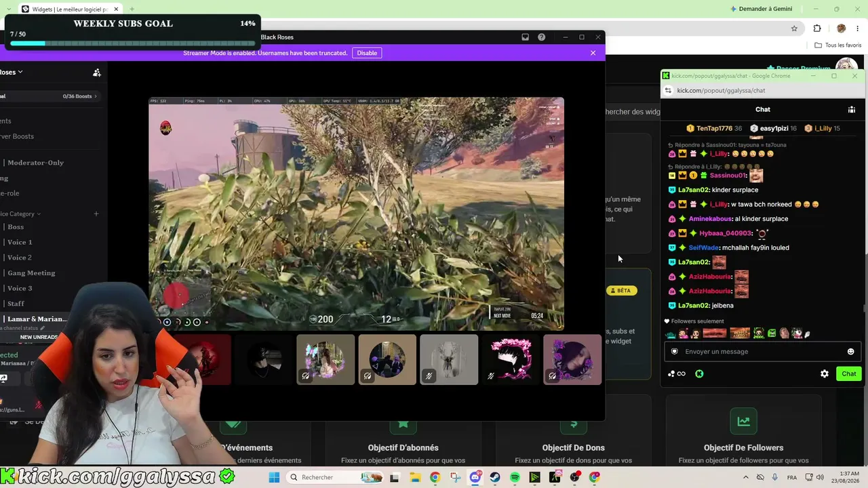Open Steam from the taskbar

pyautogui.click(x=495, y=478)
